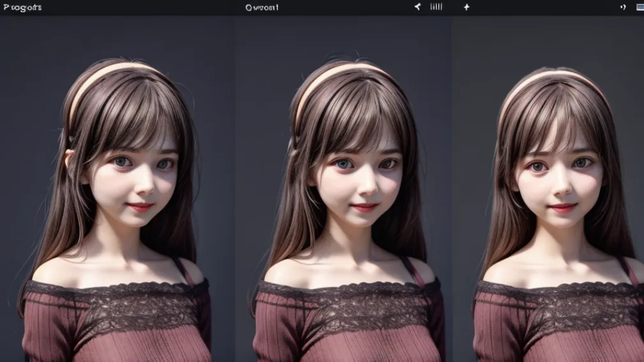
Task: Select the "Oweoa1" title in top bar
Action: 262,8
